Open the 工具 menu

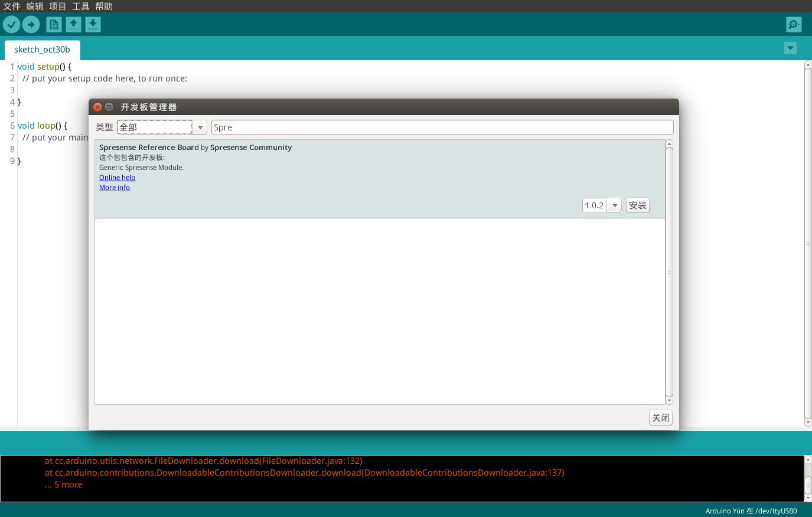pos(81,6)
